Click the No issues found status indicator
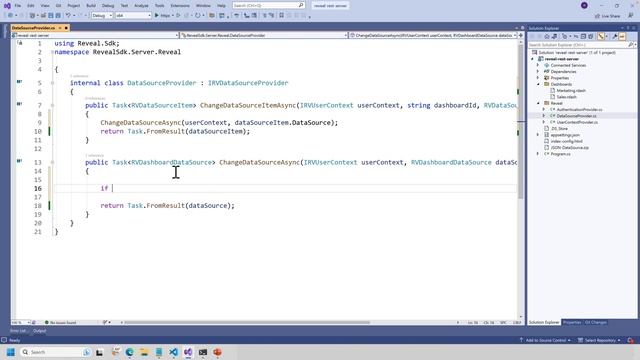This screenshot has width=640, height=360. click(x=60, y=322)
